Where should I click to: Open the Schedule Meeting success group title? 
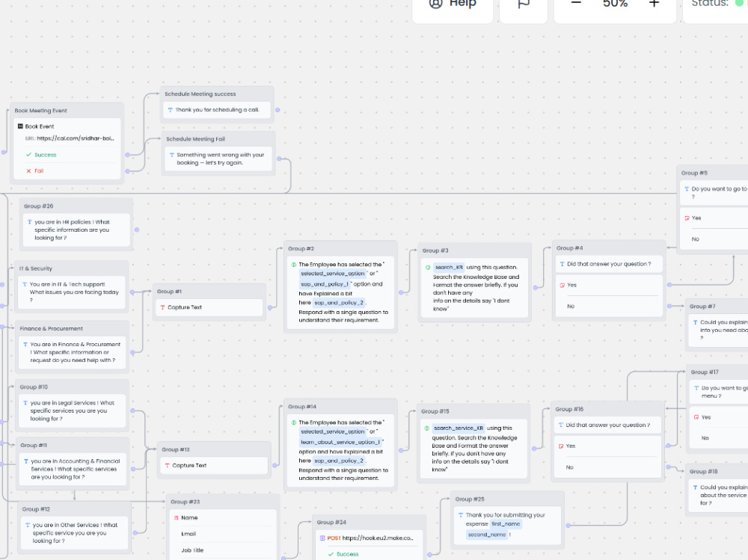[x=200, y=94]
